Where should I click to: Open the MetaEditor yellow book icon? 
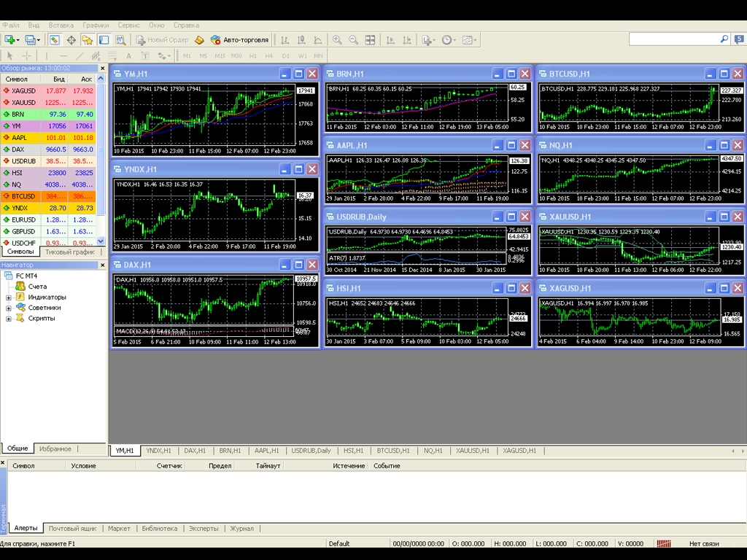tap(199, 40)
